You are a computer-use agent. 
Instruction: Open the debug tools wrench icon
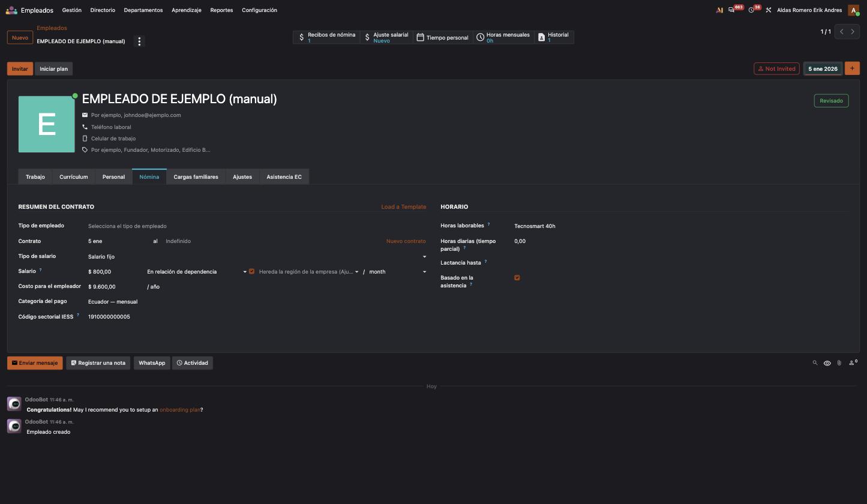click(768, 10)
